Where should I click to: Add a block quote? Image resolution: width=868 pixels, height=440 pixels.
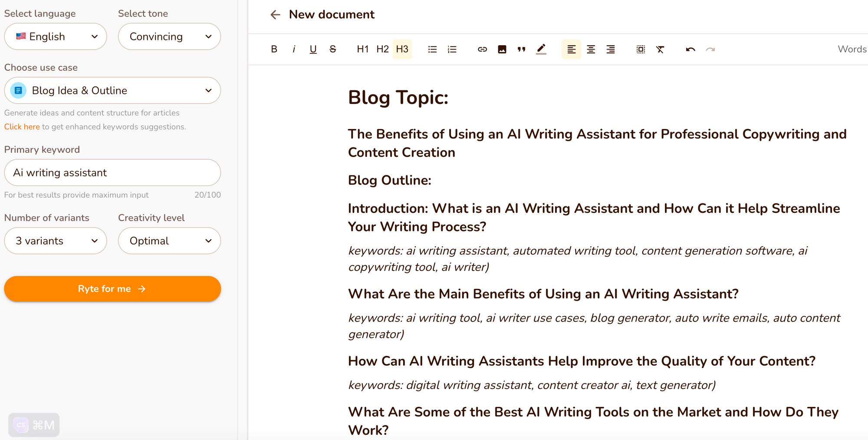tap(521, 49)
